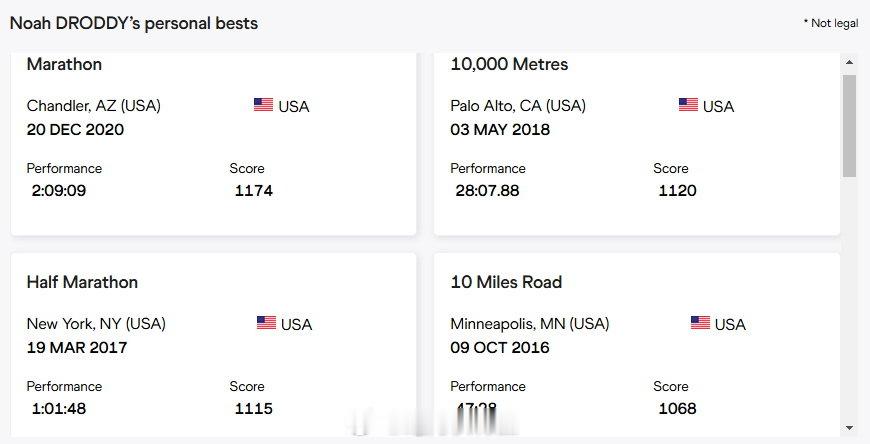Click the USA flag in Marathon card

coord(264,104)
